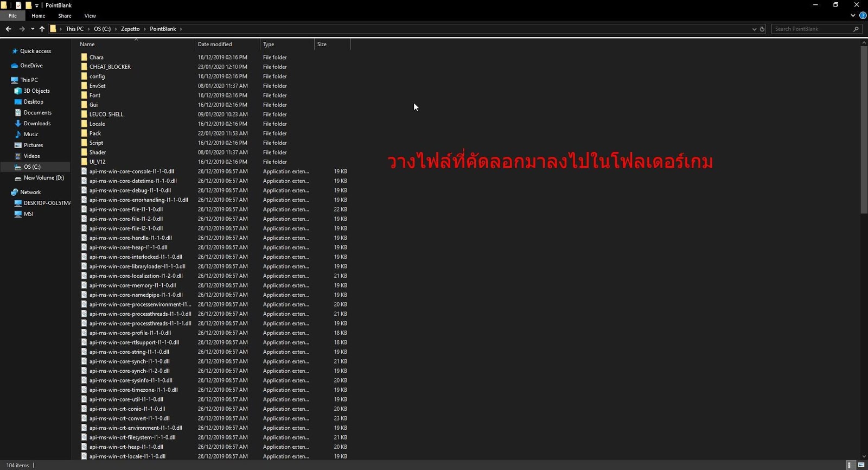Image resolution: width=868 pixels, height=470 pixels.
Task: Click the search magnifier icon
Action: pos(856,29)
